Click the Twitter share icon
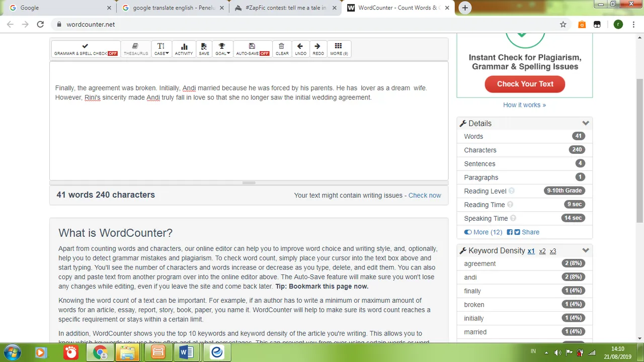The image size is (644, 362). pos(517,232)
